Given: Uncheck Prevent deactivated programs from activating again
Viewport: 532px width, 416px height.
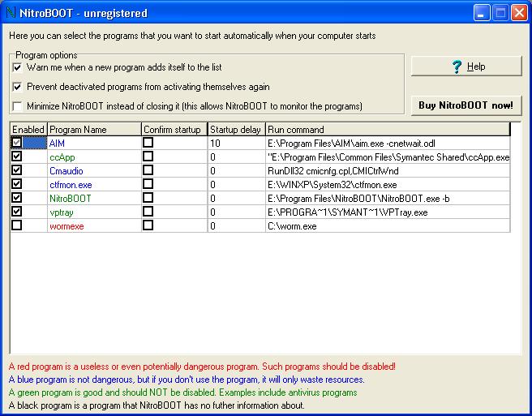Looking at the screenshot, I should coord(17,87).
